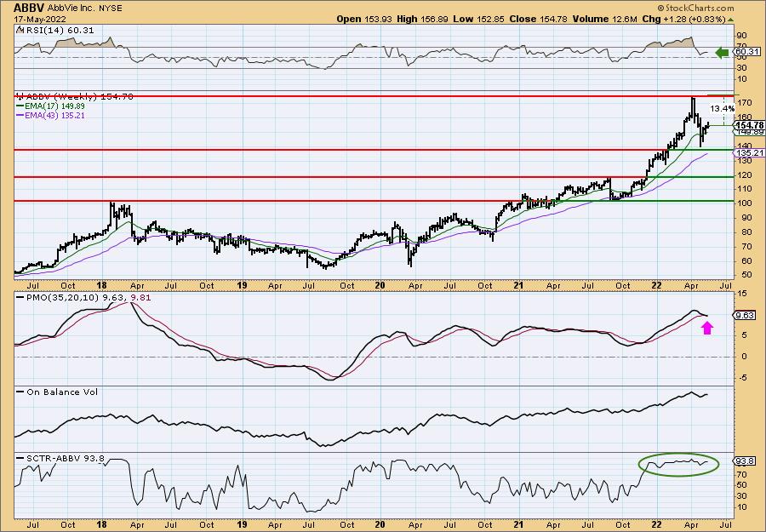Click the 9.63 value tag on the PMO axis

click(x=745, y=316)
